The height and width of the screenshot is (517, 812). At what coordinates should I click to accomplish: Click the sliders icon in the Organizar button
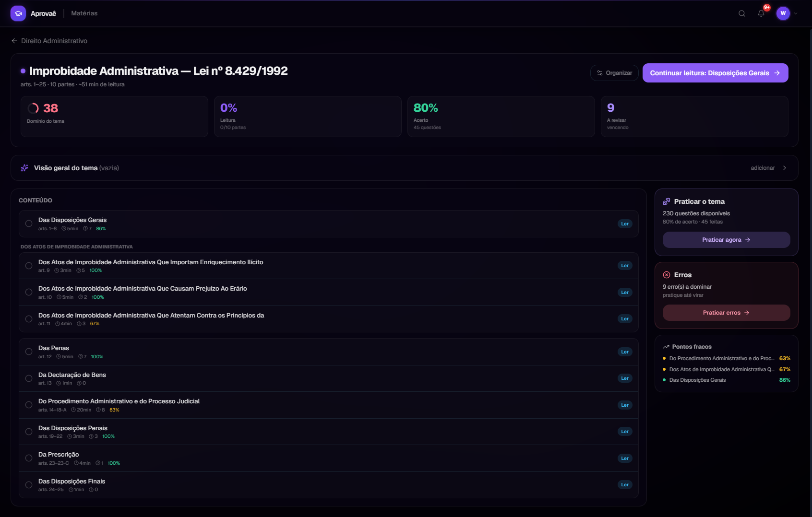point(600,73)
